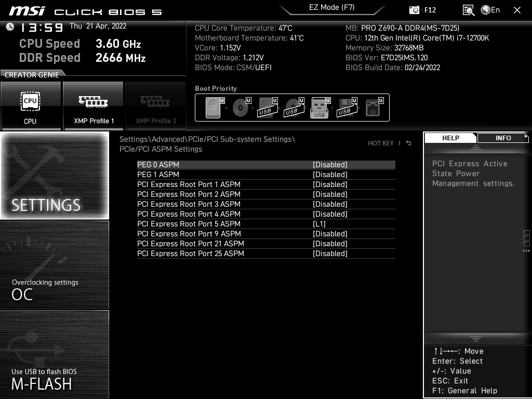Change PCI Express Root Port 21 ASPM
532x399 pixels.
pos(266,244)
